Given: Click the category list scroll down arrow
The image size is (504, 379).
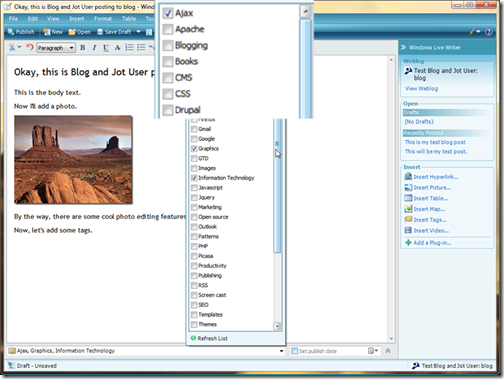Looking at the screenshot, I should pos(277,326).
